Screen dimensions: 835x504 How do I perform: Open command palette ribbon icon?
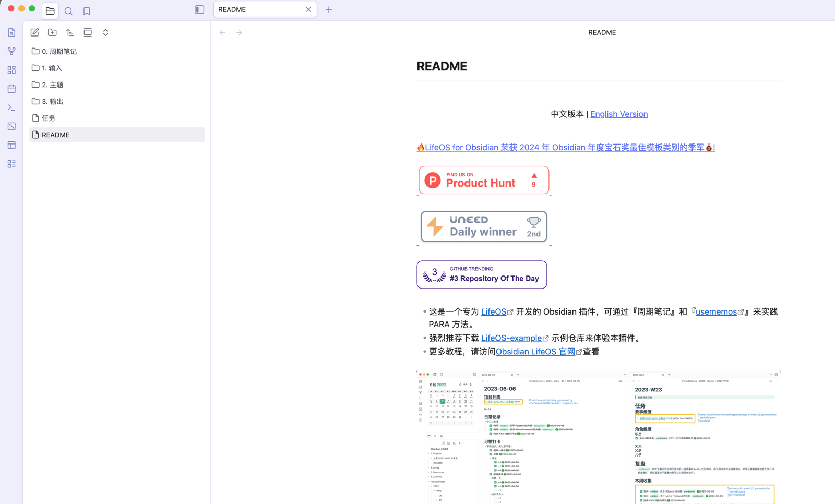tap(11, 107)
